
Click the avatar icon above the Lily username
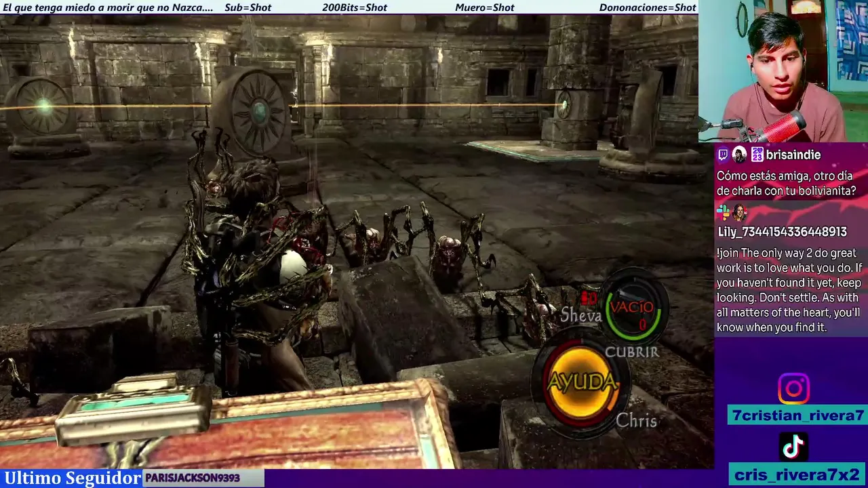click(x=740, y=212)
